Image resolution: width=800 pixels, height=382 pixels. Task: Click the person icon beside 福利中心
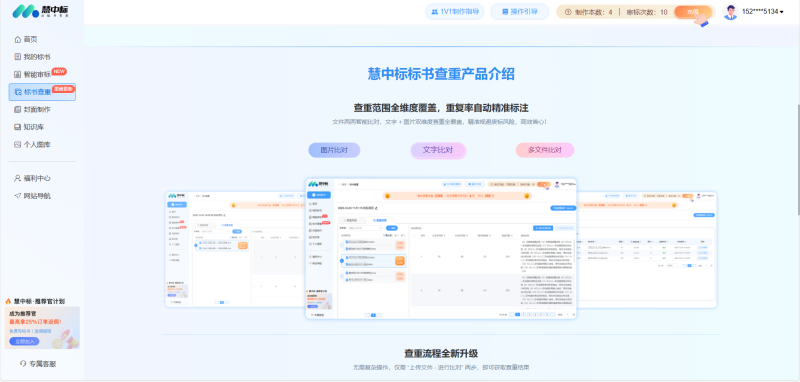pos(18,179)
